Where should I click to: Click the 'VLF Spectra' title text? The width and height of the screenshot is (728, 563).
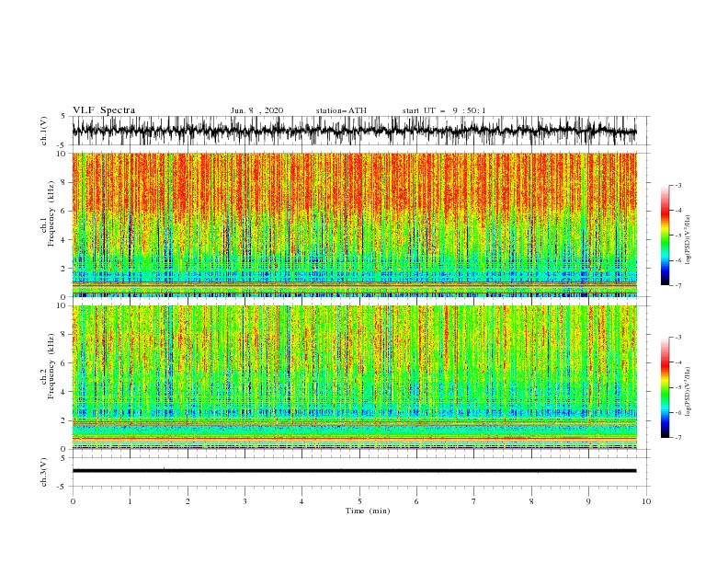pos(104,110)
